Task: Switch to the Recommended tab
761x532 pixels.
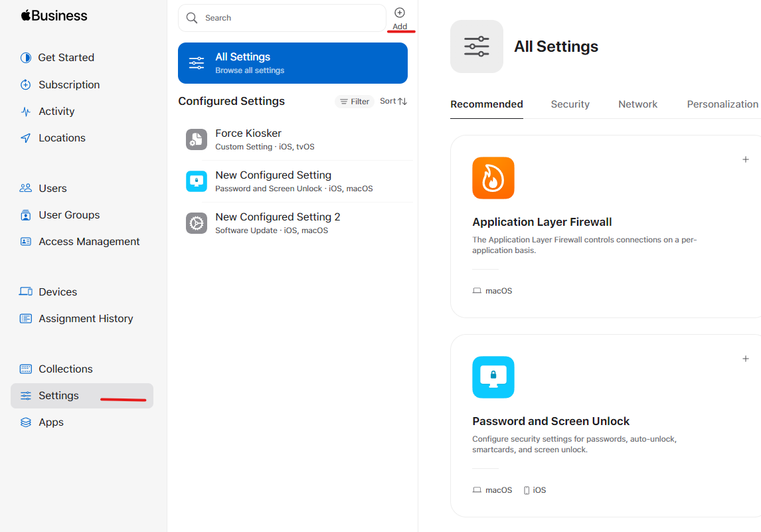Action: (486, 104)
